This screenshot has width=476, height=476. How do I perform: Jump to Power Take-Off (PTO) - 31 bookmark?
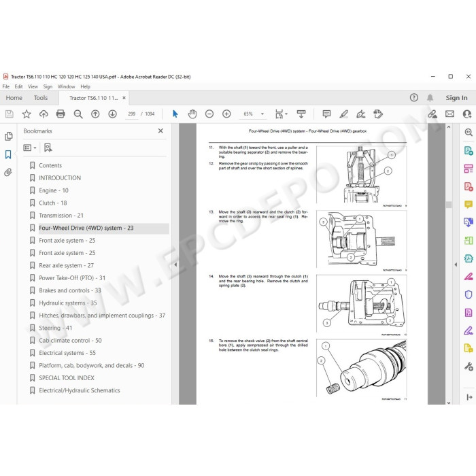pyautogui.click(x=72, y=278)
